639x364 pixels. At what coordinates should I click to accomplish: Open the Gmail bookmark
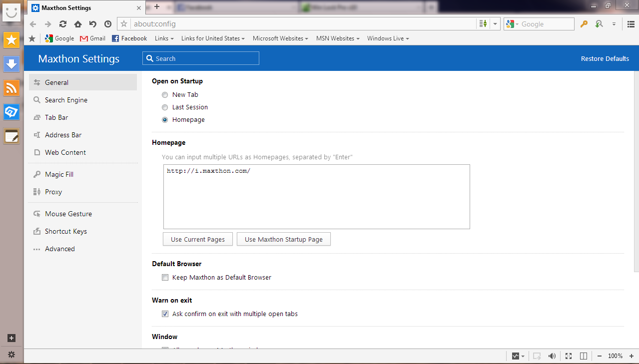(93, 38)
